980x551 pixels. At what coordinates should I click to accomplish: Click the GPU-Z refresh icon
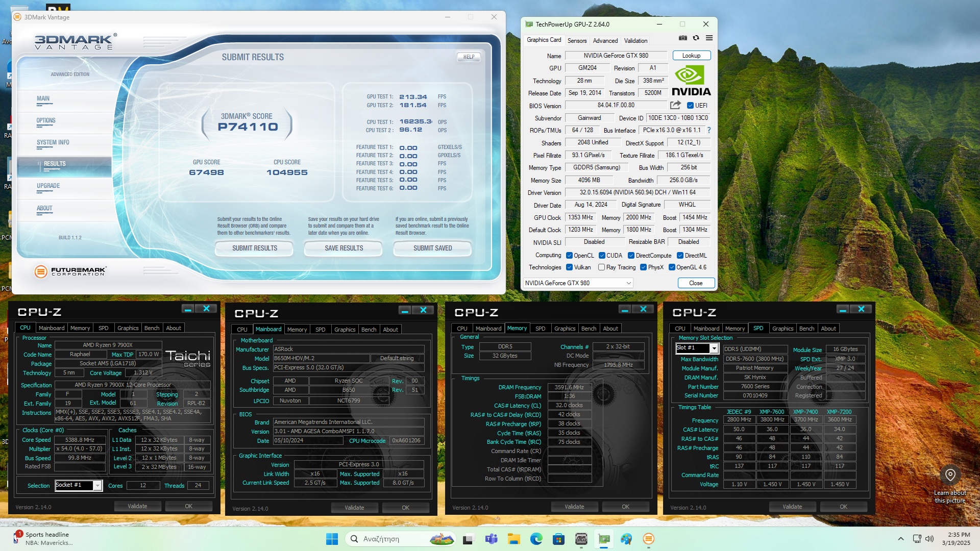coord(696,38)
